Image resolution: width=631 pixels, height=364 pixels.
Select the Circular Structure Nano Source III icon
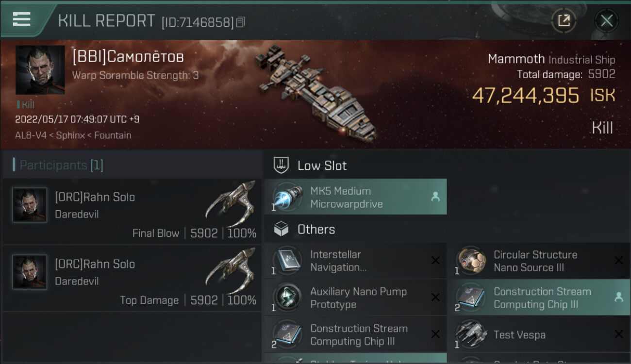coord(471,261)
